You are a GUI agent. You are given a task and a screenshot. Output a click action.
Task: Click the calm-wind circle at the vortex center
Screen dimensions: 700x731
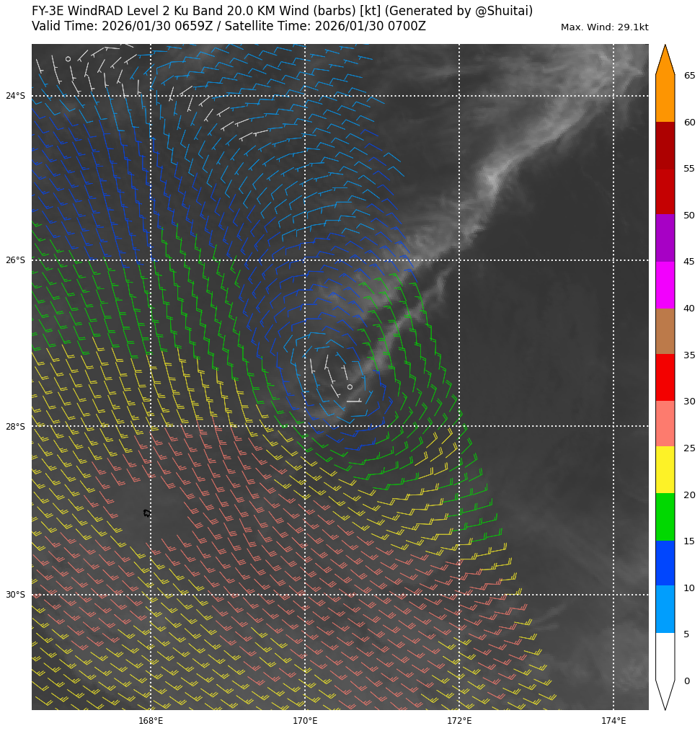pyautogui.click(x=350, y=387)
